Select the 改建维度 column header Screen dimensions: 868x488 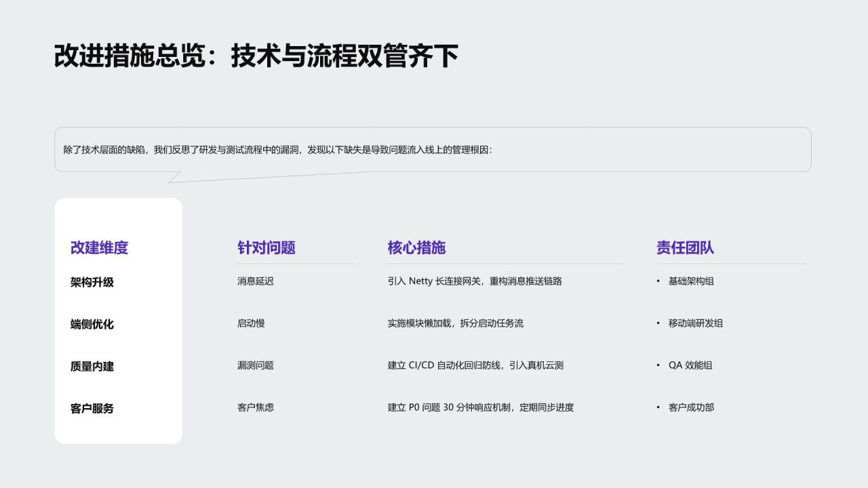[99, 247]
